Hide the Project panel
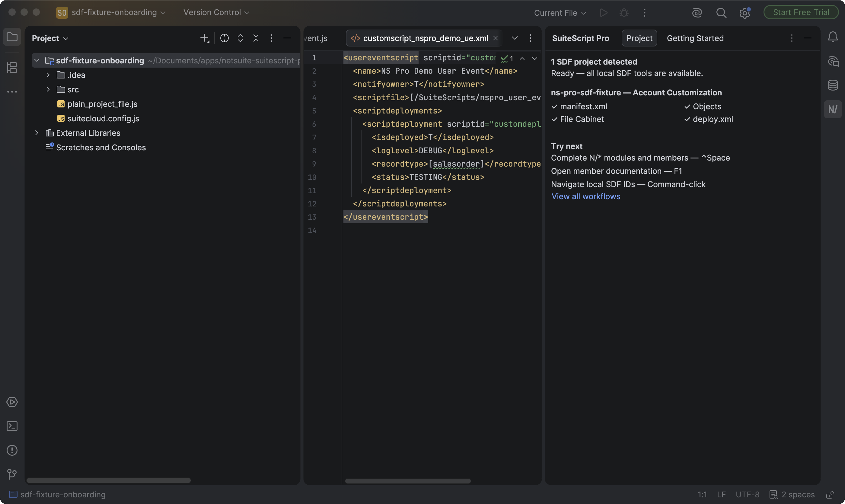The width and height of the screenshot is (845, 504). [x=287, y=38]
